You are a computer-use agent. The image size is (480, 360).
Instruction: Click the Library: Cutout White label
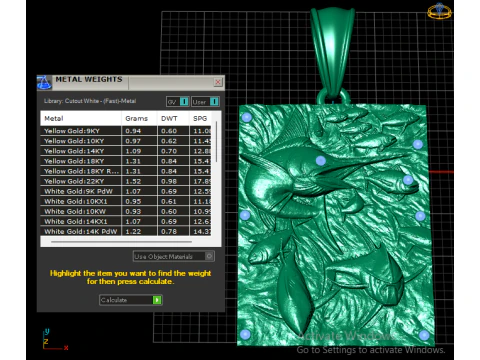click(x=90, y=101)
